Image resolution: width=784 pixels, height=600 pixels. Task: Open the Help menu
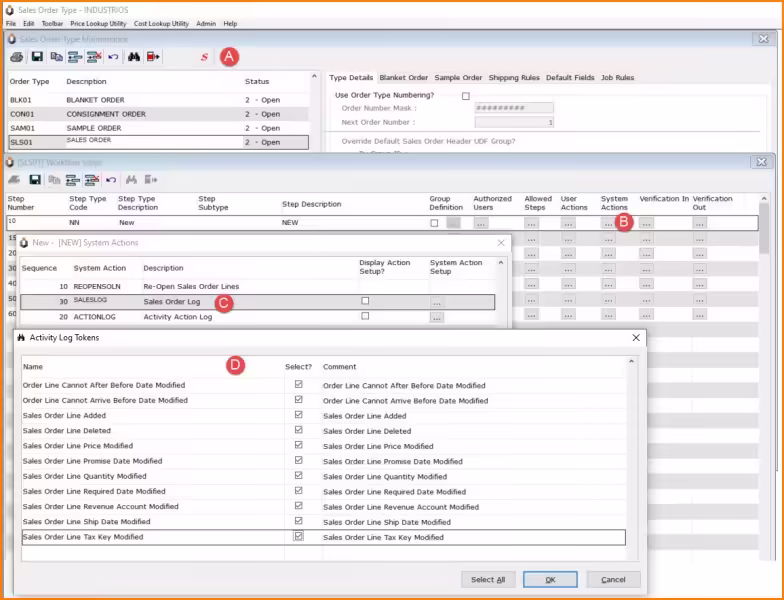pyautogui.click(x=230, y=24)
